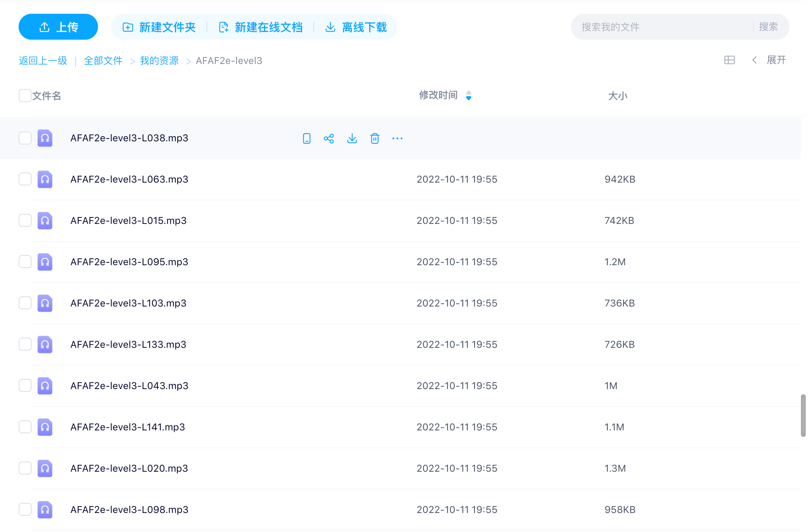Select checkbox for AFAF2e-level3-L141.mp3
Screen dimensions: 809x532
point(25,427)
